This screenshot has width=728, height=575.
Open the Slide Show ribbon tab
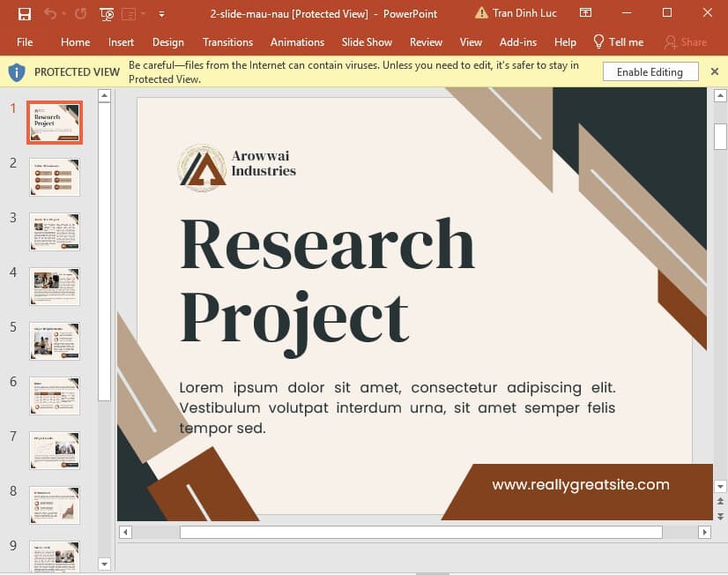(367, 41)
